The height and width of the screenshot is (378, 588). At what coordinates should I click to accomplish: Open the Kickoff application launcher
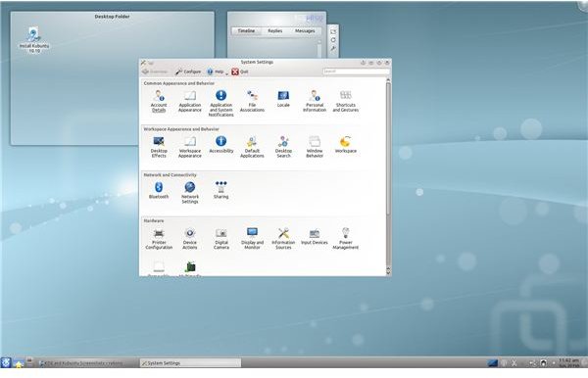(x=6, y=362)
